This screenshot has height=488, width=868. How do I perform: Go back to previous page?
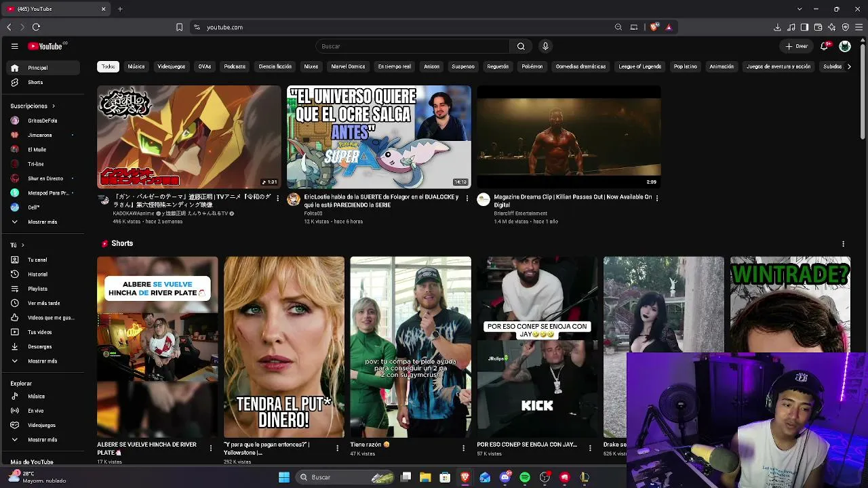pos(9,27)
